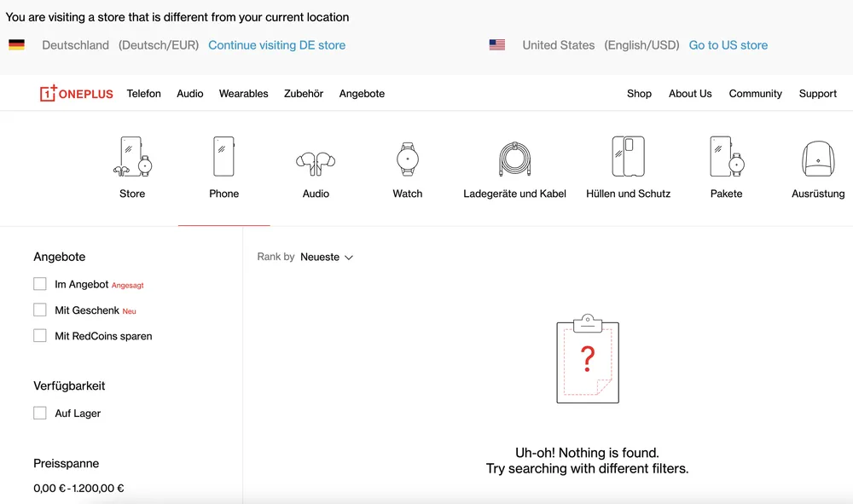Switch to the Wearables menu
Viewport: 853px width, 504px height.
(x=243, y=94)
